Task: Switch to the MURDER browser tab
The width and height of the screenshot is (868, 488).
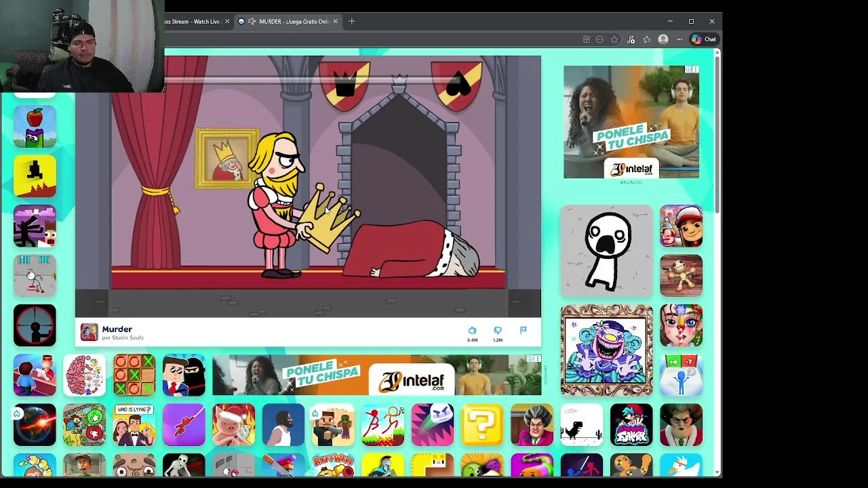Action: tap(288, 22)
